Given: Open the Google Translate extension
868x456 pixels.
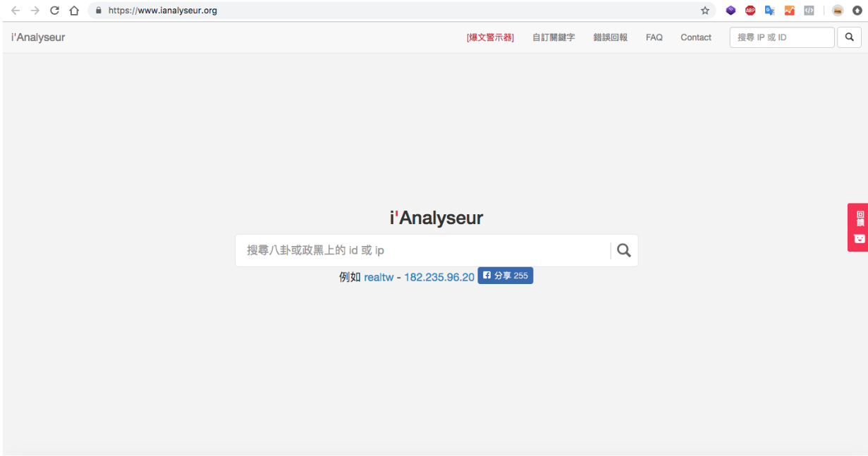Looking at the screenshot, I should (770, 11).
